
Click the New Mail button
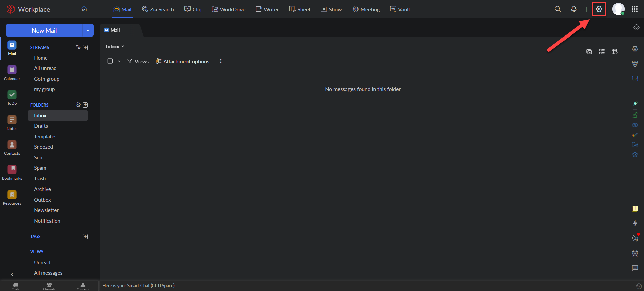(x=44, y=30)
